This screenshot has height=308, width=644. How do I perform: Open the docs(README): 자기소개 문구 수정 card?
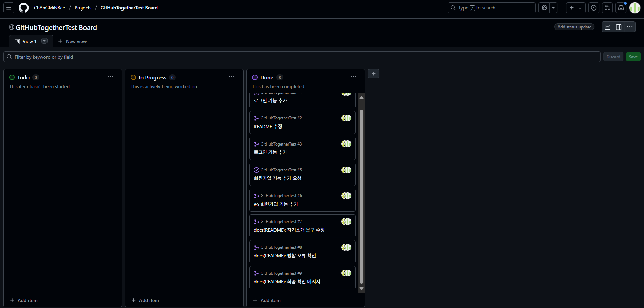(x=289, y=230)
